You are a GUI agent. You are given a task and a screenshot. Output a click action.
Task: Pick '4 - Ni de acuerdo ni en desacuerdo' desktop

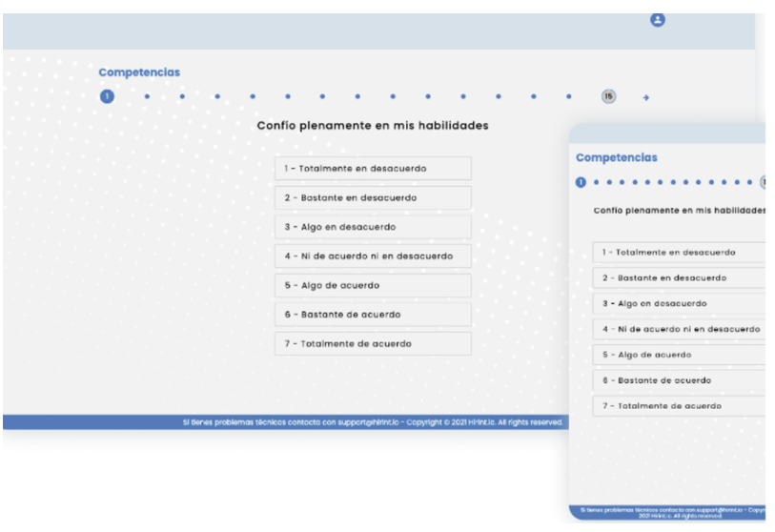373,256
